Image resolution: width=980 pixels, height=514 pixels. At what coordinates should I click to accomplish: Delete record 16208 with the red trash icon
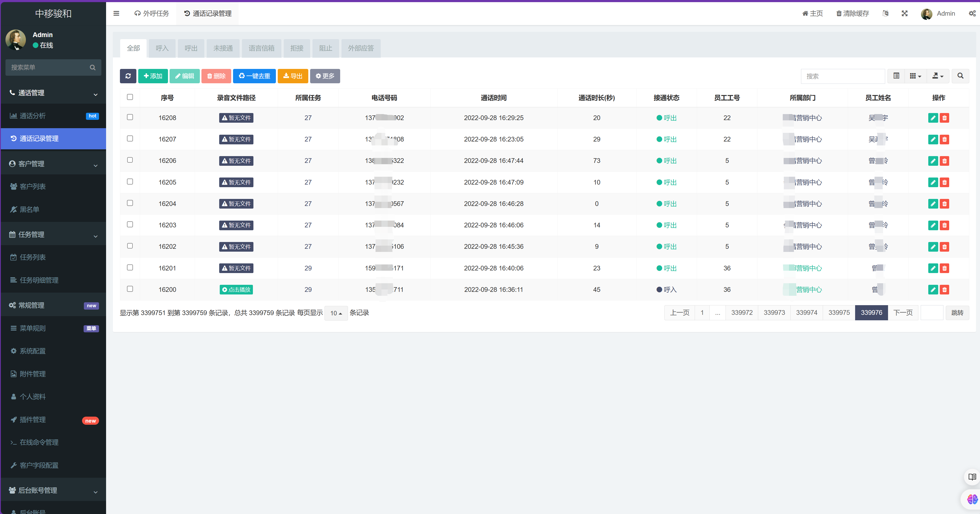944,118
